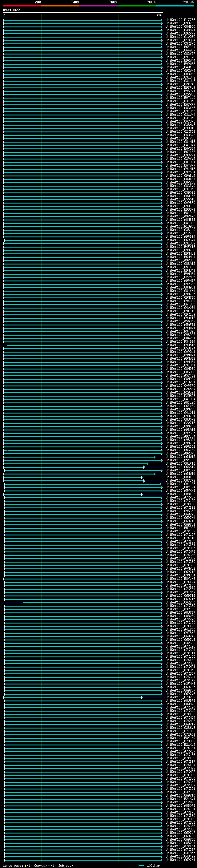Viewport: 197px width, 868px height.
Task: Select the UniRef100_Q9SPA1 label
Action: point(180,155)
